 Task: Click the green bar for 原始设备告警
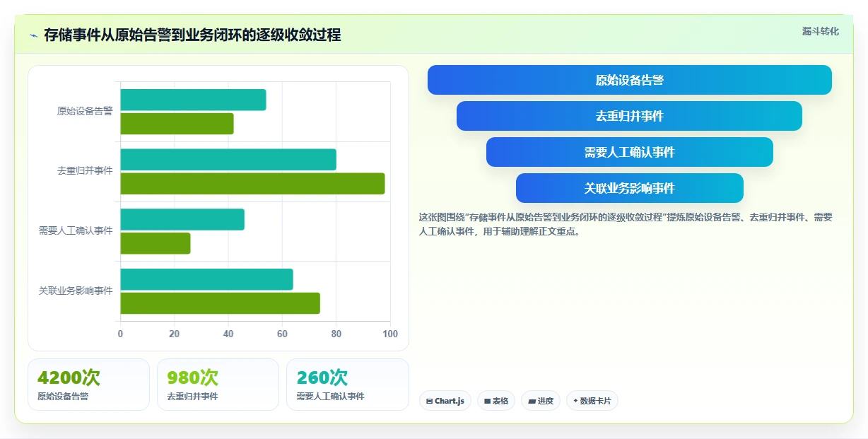[177, 124]
